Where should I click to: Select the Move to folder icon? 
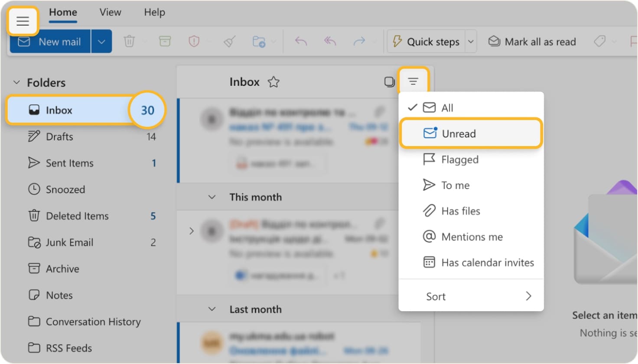coord(259,41)
